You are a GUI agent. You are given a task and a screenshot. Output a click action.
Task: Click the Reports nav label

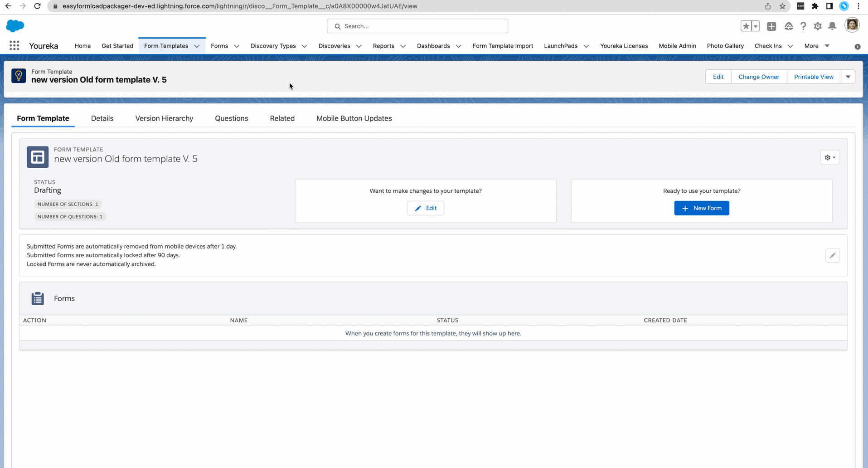click(x=383, y=46)
